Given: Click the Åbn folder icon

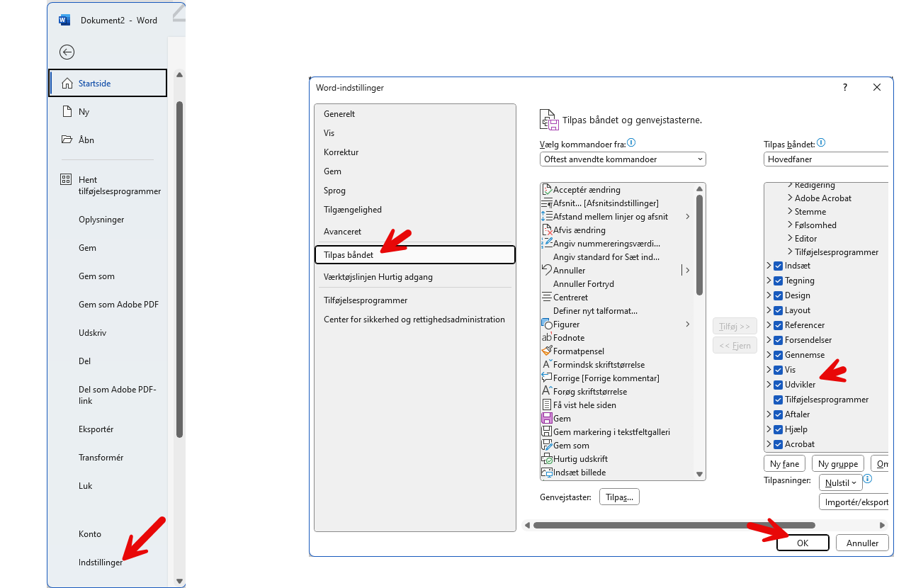Looking at the screenshot, I should point(67,140).
